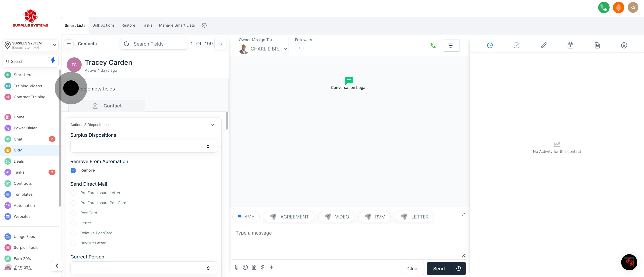Open the notifications bell icon
644x277 pixels.
pyautogui.click(x=618, y=8)
